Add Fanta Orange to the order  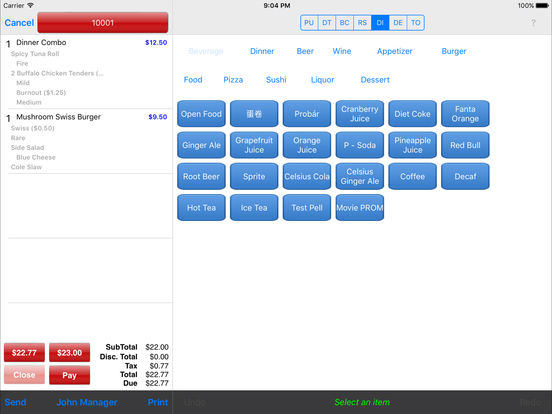point(465,114)
